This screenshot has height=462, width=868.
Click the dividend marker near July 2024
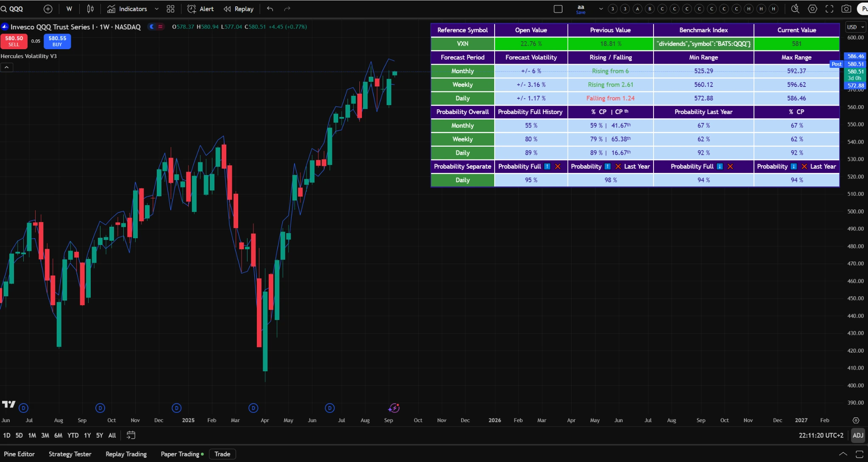(x=24, y=408)
